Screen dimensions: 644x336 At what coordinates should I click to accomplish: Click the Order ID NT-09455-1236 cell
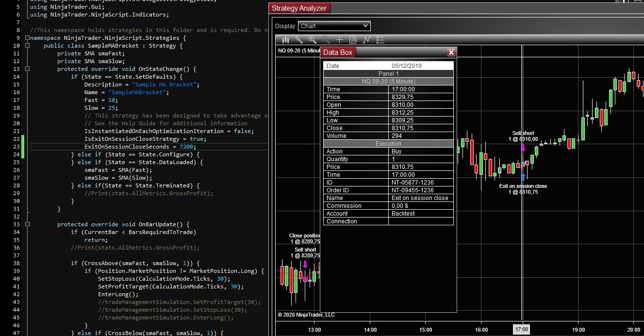(x=421, y=190)
